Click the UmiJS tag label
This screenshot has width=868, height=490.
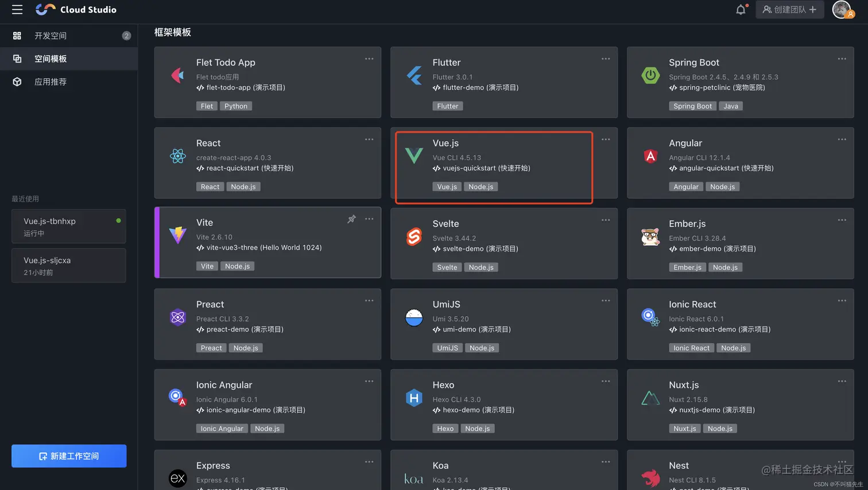(x=448, y=348)
